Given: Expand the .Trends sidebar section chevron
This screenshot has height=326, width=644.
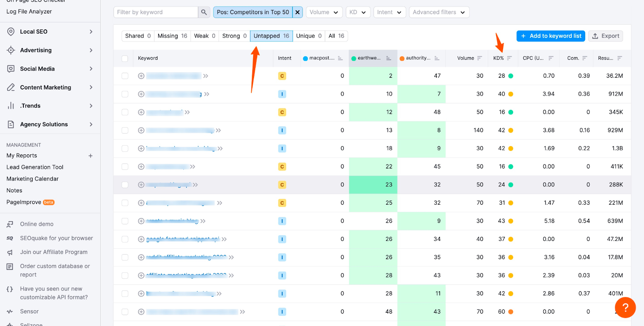Looking at the screenshot, I should tap(91, 106).
